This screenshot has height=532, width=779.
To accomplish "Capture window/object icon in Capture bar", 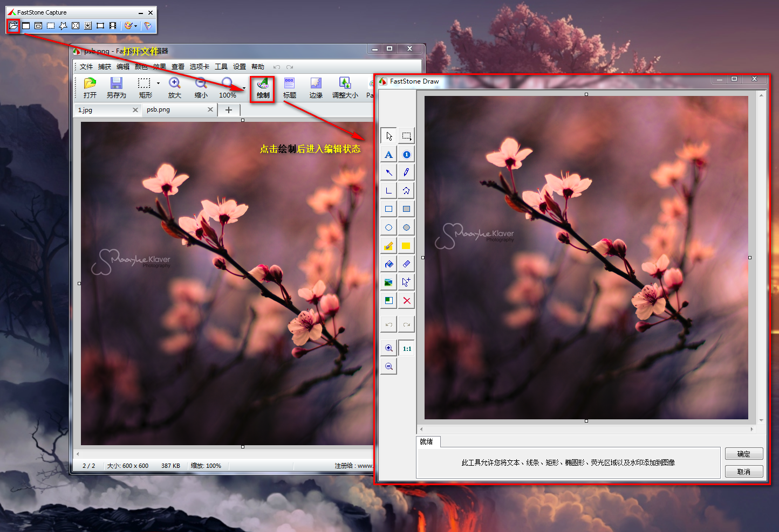I will click(x=38, y=25).
